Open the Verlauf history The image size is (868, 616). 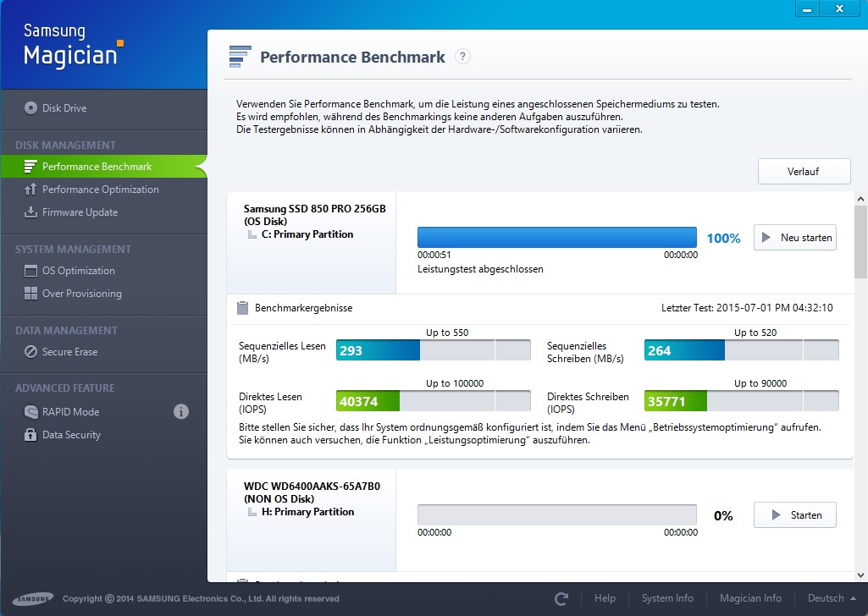804,172
